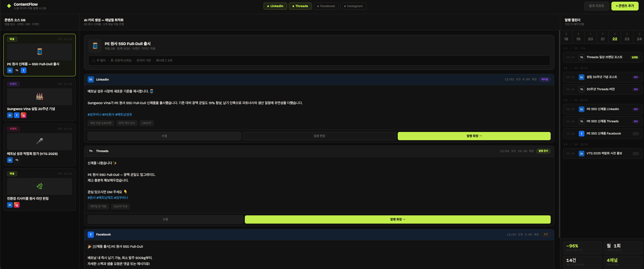
Task: Open the 성과 리포트 report
Action: (x=596, y=6)
